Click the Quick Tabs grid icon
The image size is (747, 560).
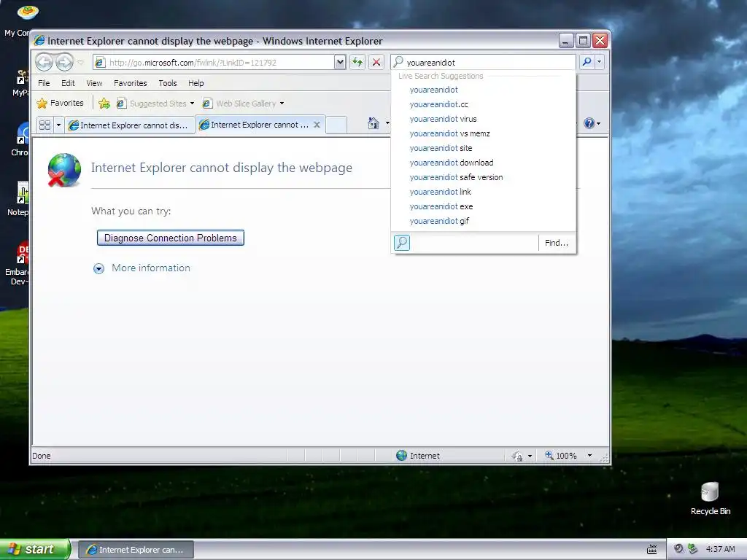44,125
